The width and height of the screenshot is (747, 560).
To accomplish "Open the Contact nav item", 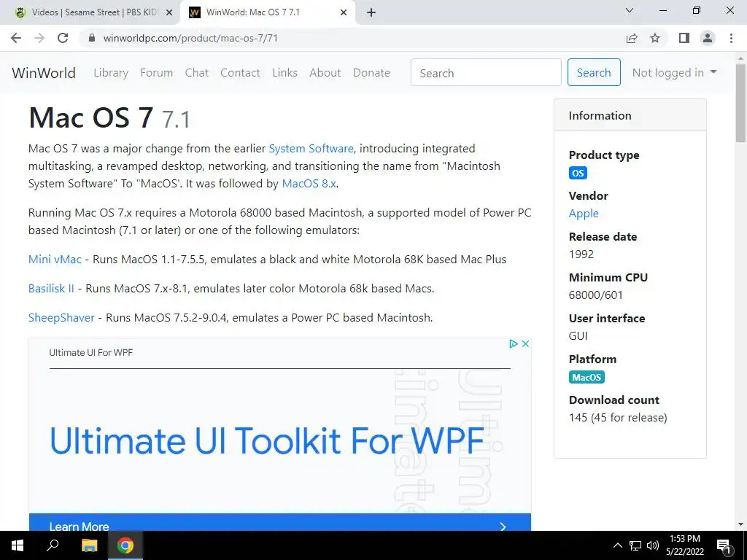I will click(x=240, y=72).
